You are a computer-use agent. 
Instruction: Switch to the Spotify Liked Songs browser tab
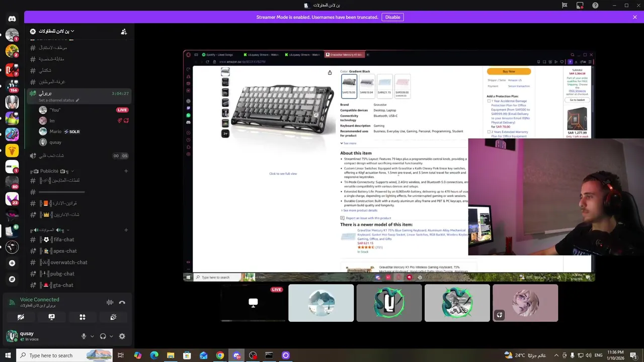(217, 54)
